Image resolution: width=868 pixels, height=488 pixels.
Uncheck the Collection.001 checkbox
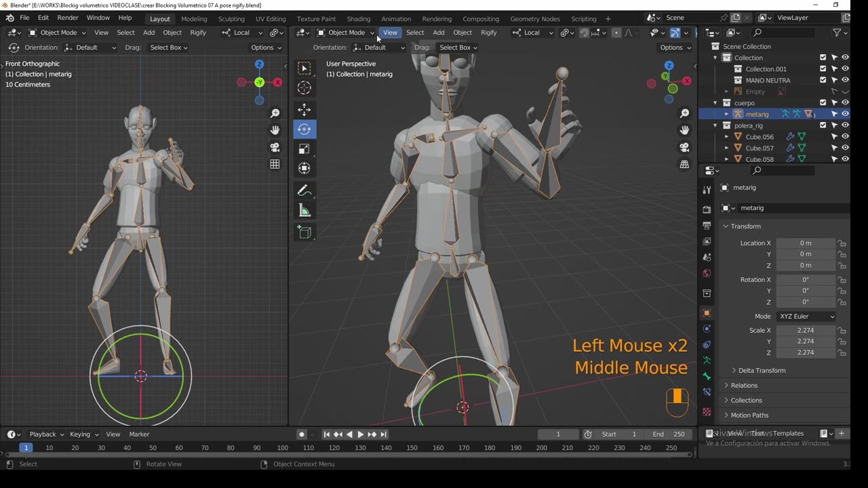tap(823, 68)
